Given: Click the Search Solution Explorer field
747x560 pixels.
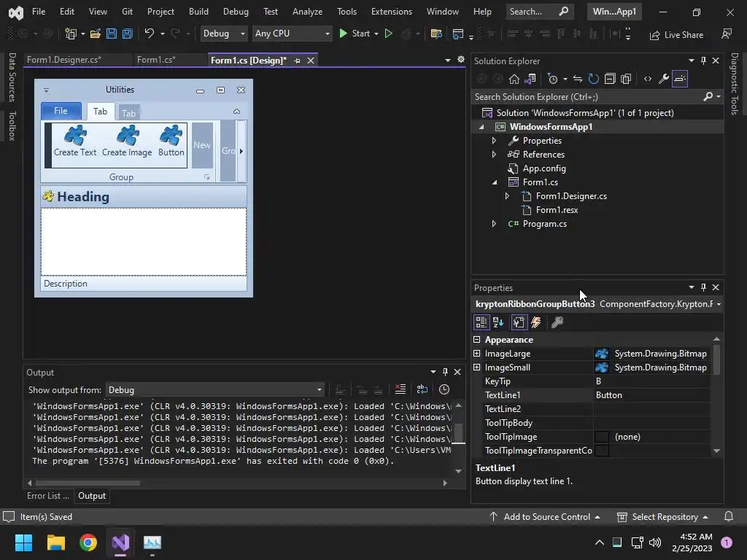Looking at the screenshot, I should (588, 97).
